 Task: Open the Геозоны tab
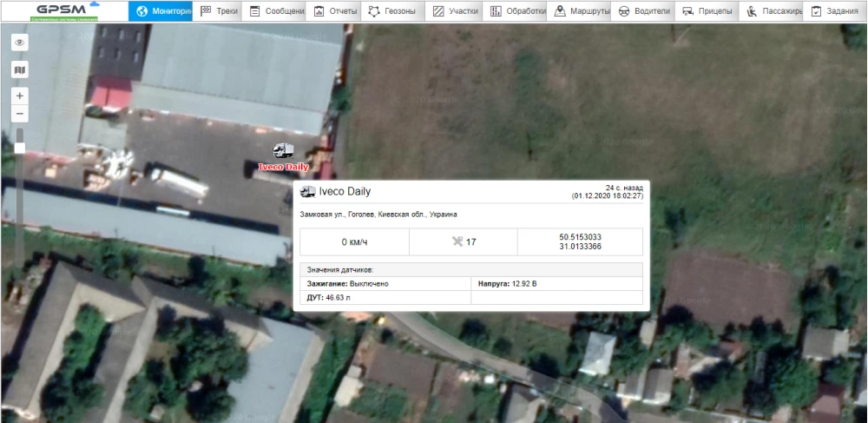[x=393, y=11]
